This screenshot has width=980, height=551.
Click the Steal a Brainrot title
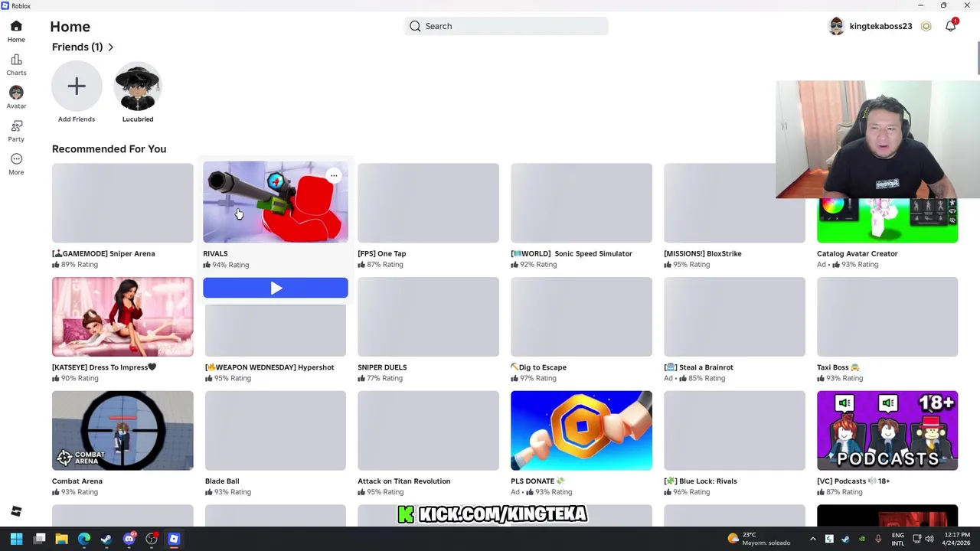click(698, 367)
